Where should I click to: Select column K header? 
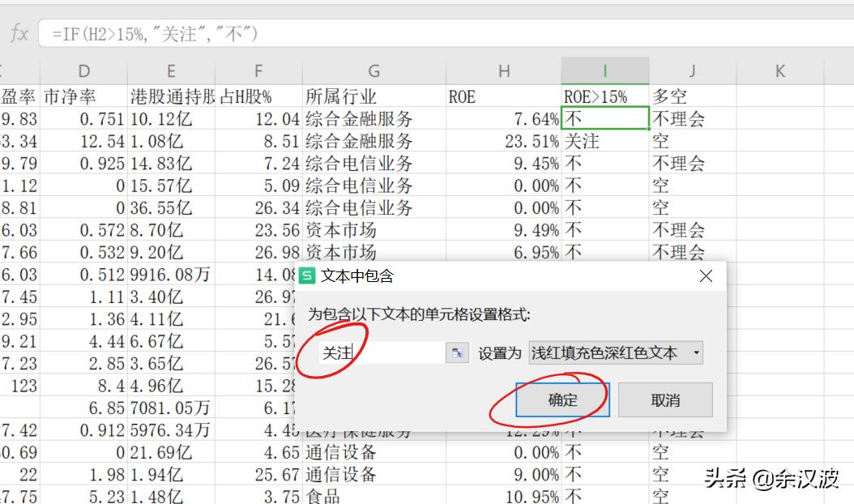click(x=779, y=70)
